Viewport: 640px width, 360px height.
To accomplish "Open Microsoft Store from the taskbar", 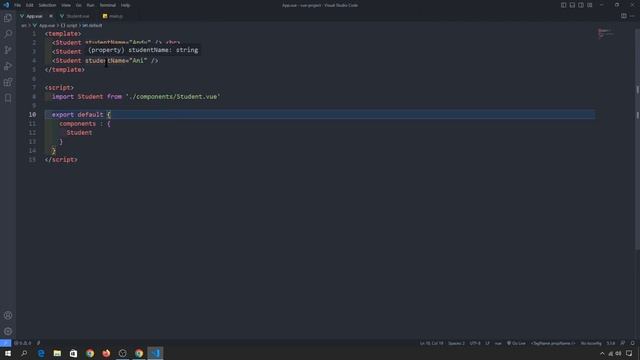I will 73,353.
